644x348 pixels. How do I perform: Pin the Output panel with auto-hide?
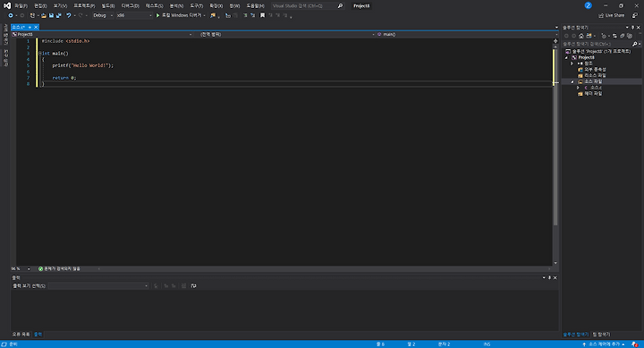(x=549, y=277)
